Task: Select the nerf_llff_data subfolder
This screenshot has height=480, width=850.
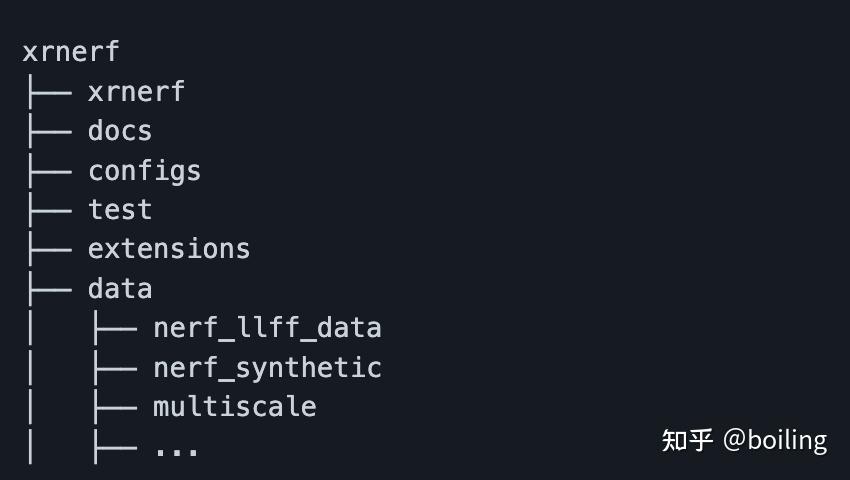Action: pos(267,328)
